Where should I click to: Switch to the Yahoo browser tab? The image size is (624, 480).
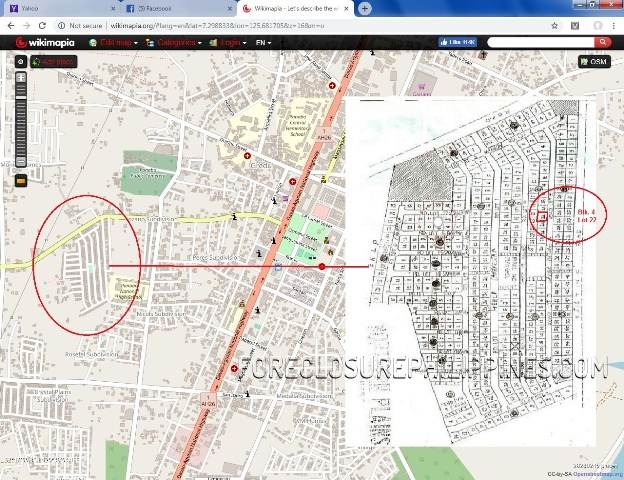click(x=30, y=7)
